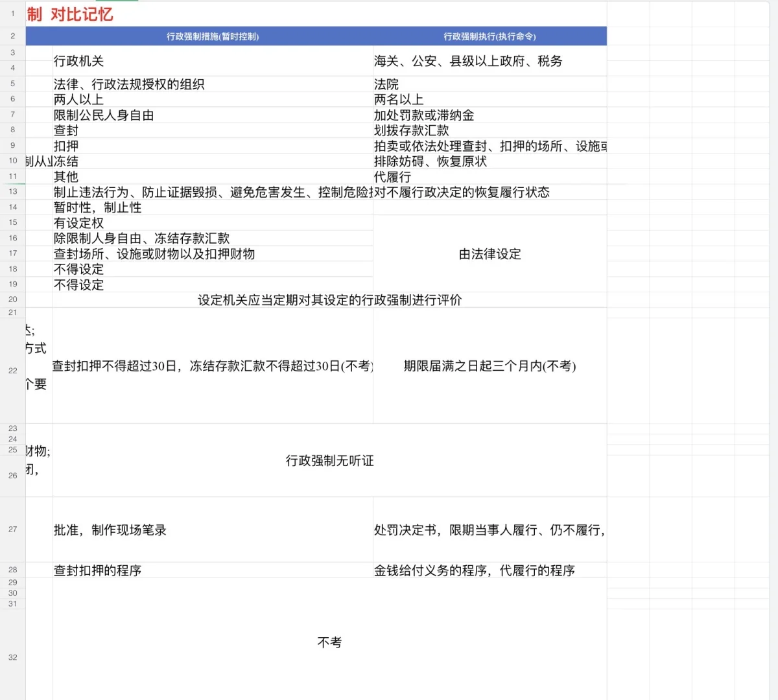Click the cell 代履行

click(490, 176)
